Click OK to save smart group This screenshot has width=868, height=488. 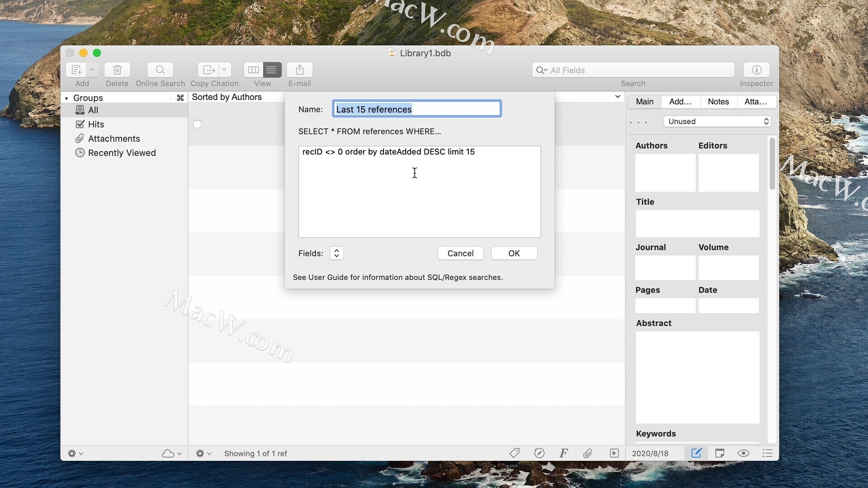click(513, 253)
